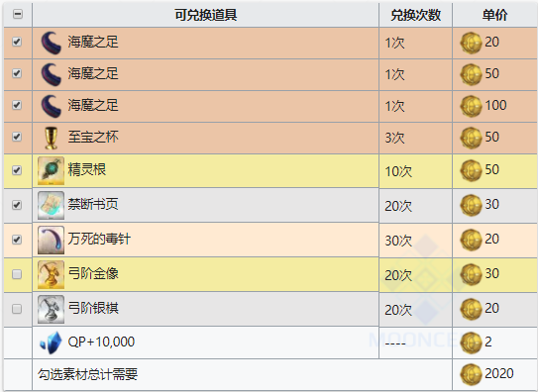
Task: Uncheck the 至宝之杯 checkbox
Action: coord(17,137)
